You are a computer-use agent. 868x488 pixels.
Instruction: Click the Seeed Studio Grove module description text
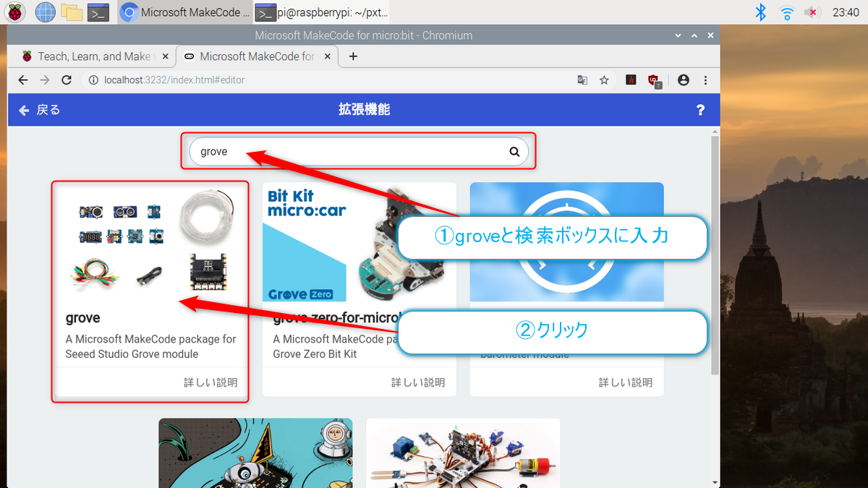point(150,346)
